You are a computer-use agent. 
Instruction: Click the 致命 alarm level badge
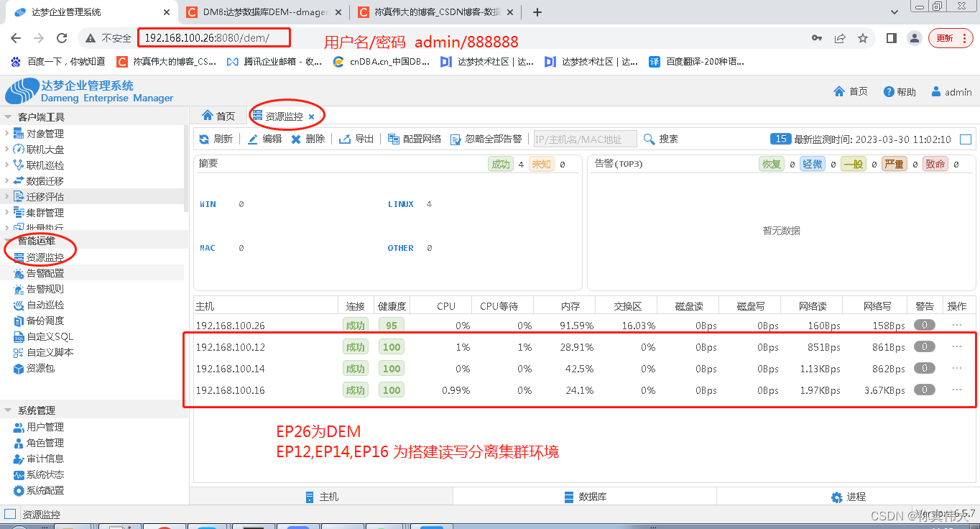click(935, 164)
